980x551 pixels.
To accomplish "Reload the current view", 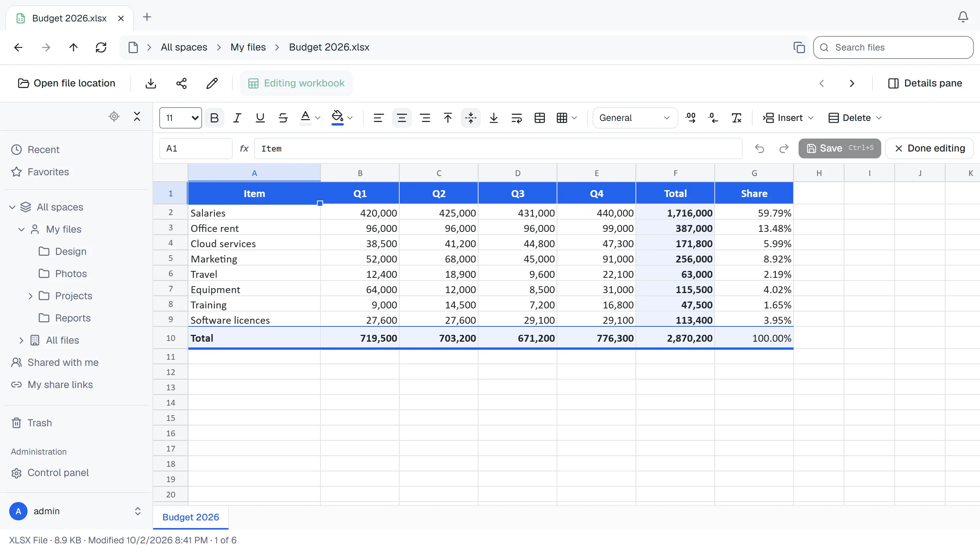I will [101, 47].
